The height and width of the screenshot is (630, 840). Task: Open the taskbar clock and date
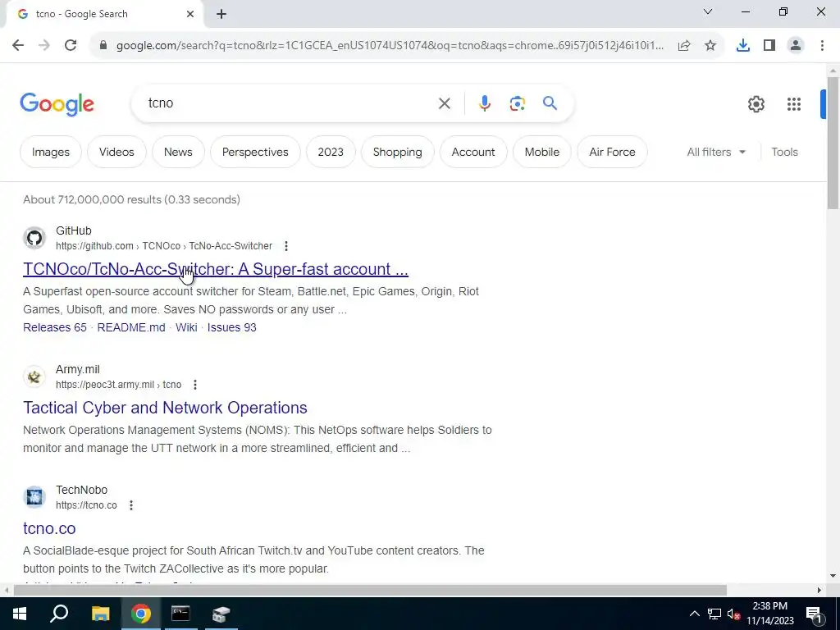(769, 614)
